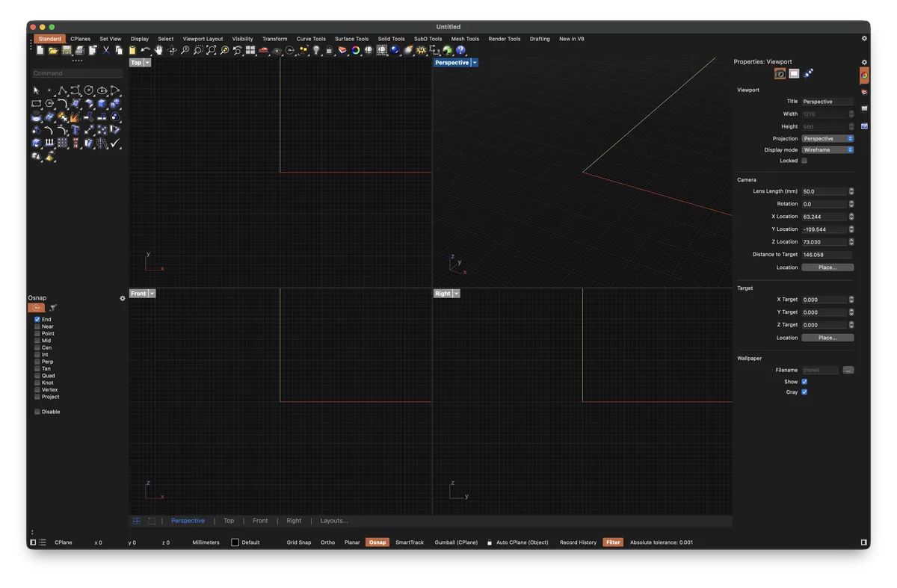Select the Rectangle tool in sidebar
The width and height of the screenshot is (897, 588).
[36, 103]
